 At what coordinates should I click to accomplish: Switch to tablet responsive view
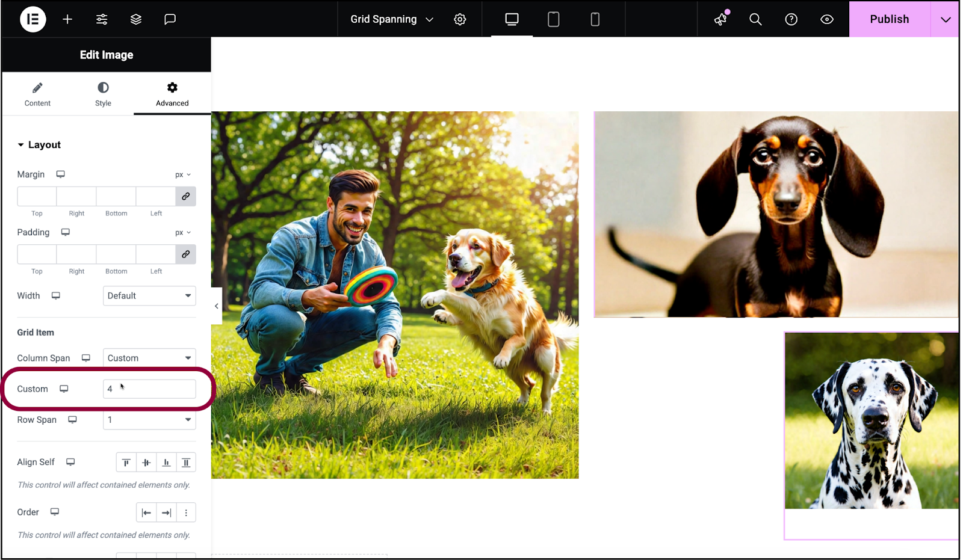tap(553, 19)
